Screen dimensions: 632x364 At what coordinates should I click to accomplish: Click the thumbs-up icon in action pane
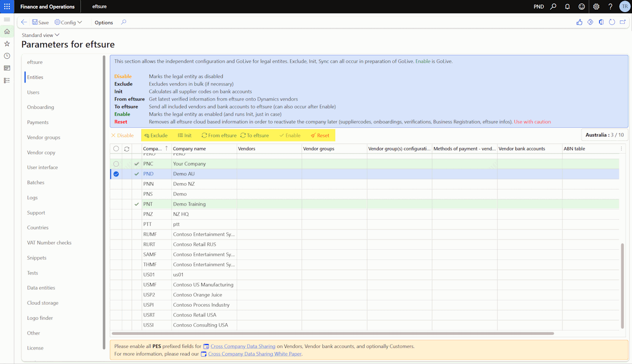[x=579, y=22]
